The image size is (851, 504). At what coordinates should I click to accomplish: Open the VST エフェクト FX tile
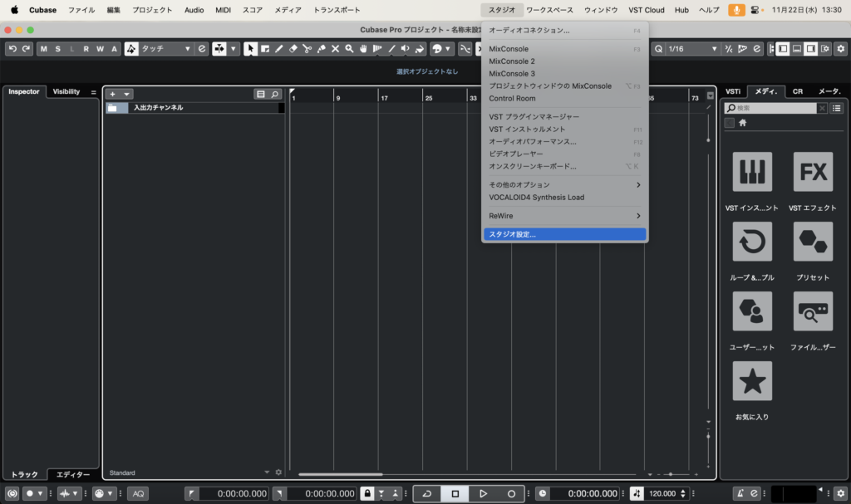812,172
